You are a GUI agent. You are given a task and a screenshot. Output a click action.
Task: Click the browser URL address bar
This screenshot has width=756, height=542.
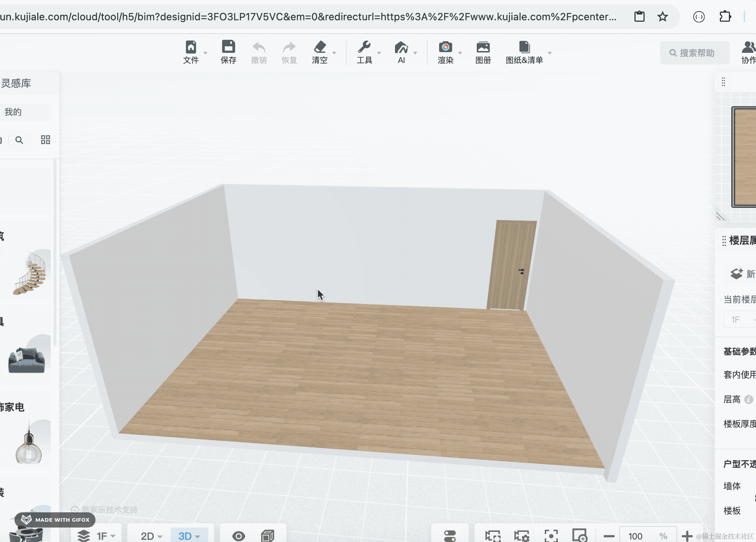(x=308, y=17)
